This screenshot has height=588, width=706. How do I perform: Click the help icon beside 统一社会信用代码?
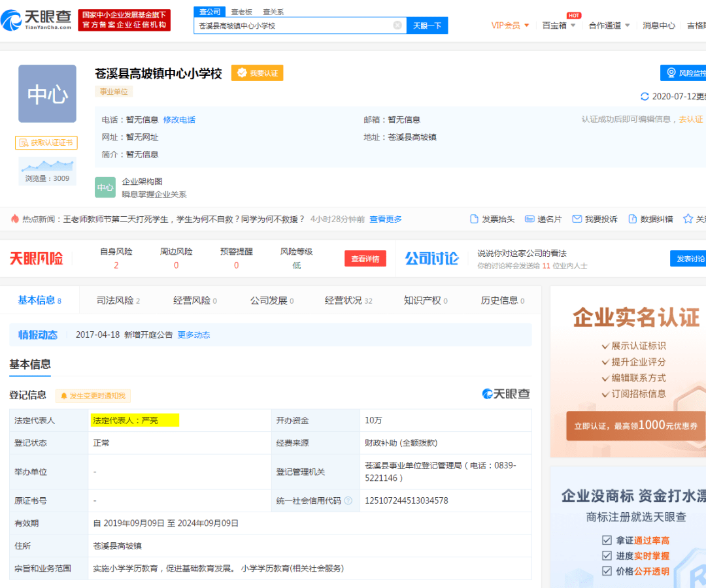[348, 501]
